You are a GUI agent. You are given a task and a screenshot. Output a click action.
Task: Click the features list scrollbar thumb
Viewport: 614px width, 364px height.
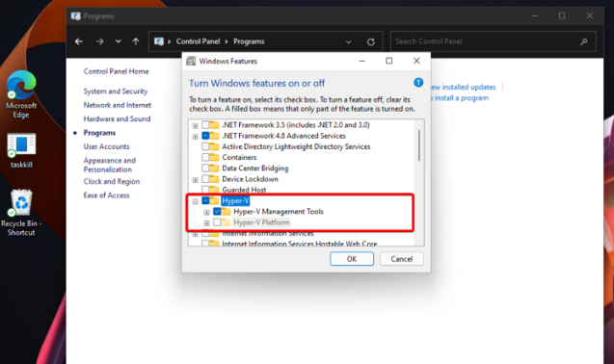coord(419,145)
